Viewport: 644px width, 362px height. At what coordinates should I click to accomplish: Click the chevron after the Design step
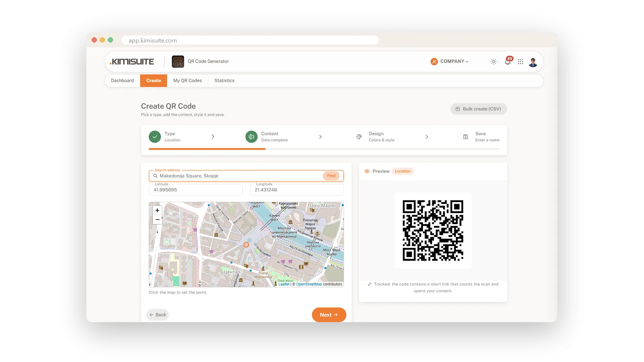[427, 137]
